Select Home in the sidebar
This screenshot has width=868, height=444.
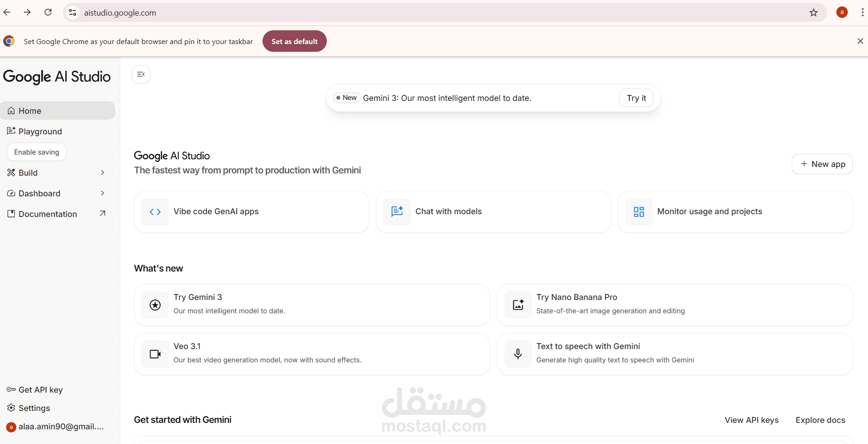[57, 111]
